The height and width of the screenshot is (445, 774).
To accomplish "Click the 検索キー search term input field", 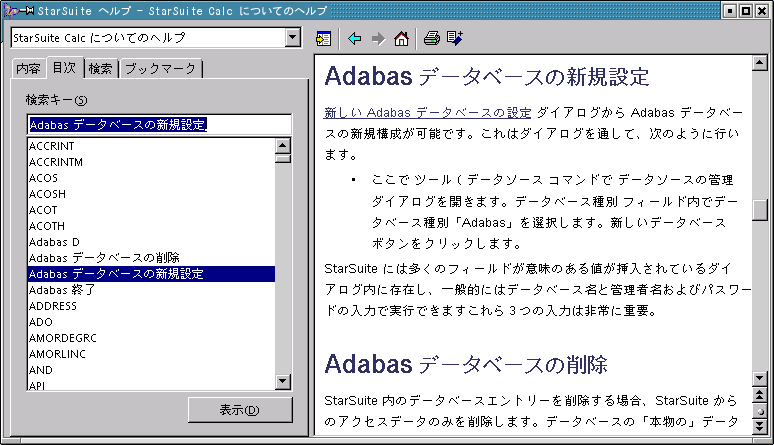I will click(159, 125).
